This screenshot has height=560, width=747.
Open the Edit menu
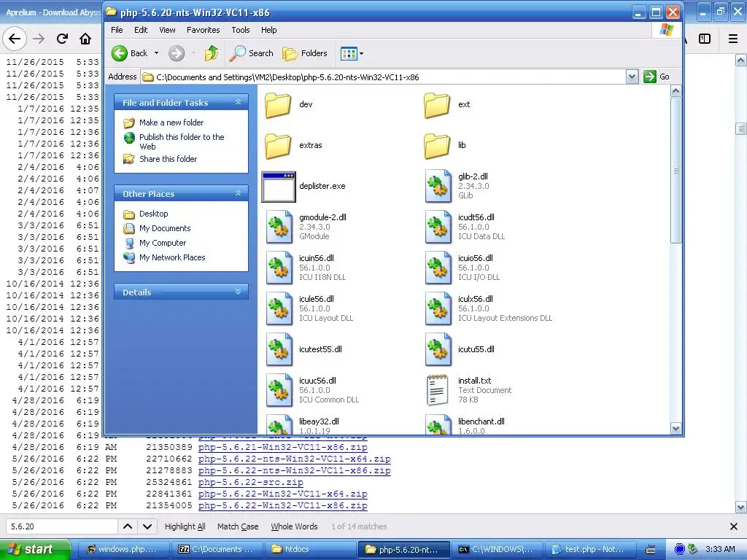coord(141,30)
